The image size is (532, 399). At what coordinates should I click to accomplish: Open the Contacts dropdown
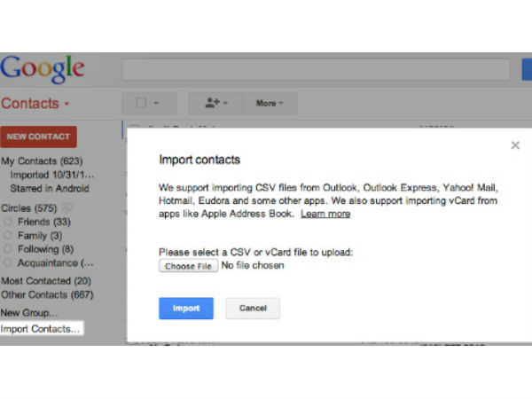click(35, 104)
